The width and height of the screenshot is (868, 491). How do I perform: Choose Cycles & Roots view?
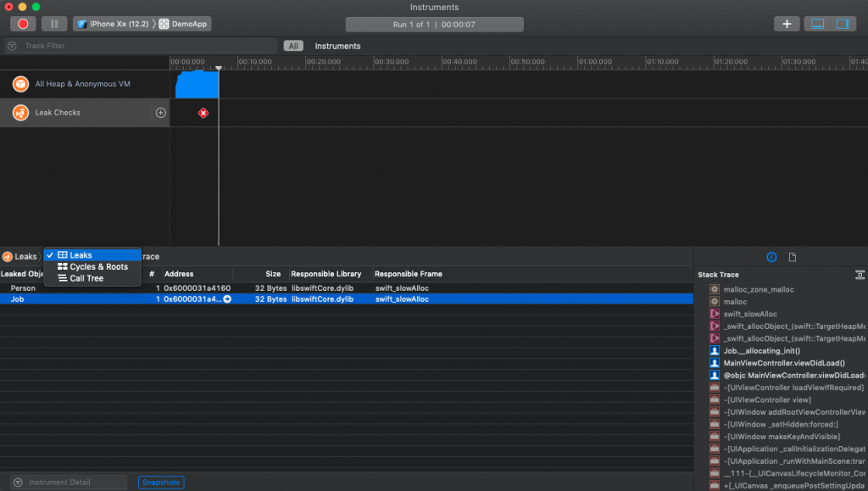point(92,266)
